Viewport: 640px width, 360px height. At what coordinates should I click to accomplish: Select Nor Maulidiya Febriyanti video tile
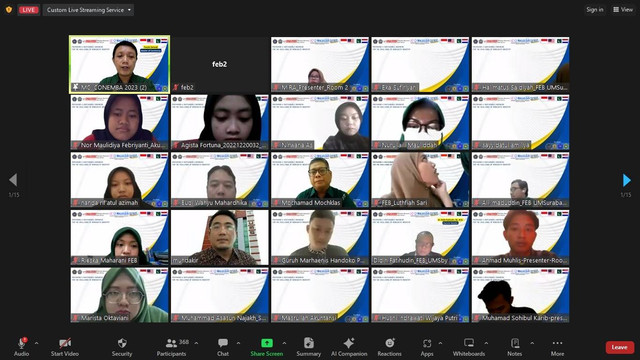[120, 122]
